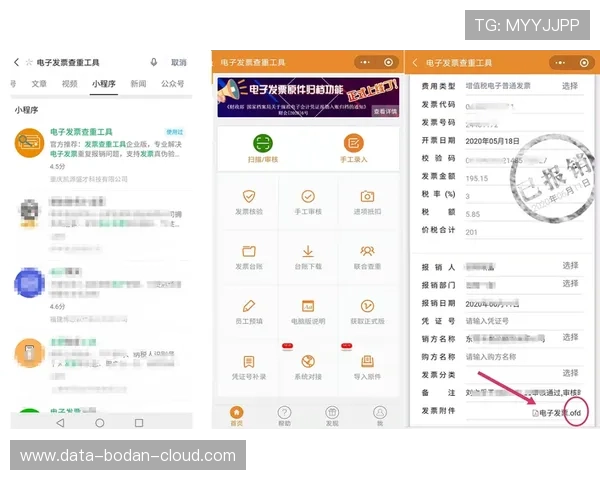Choose 报销人 via its 选择 selector

click(x=571, y=265)
